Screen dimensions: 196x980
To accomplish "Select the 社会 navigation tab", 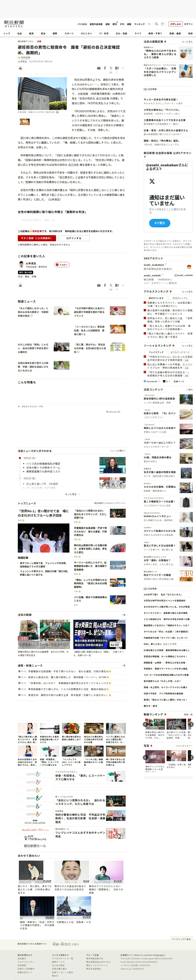I will (x=19, y=33).
